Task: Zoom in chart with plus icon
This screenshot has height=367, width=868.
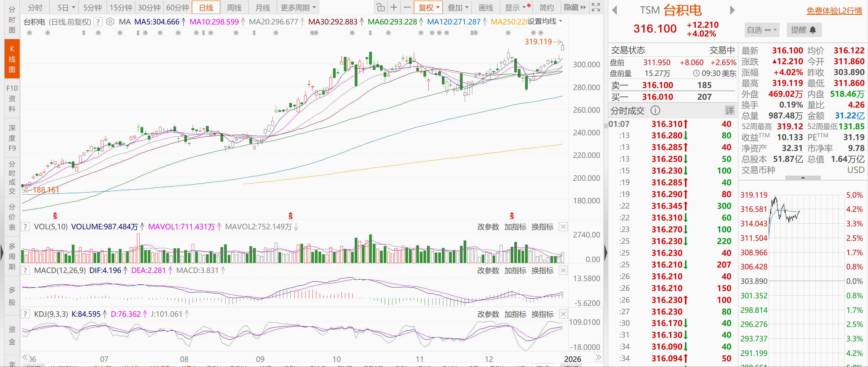Action: 394,8
